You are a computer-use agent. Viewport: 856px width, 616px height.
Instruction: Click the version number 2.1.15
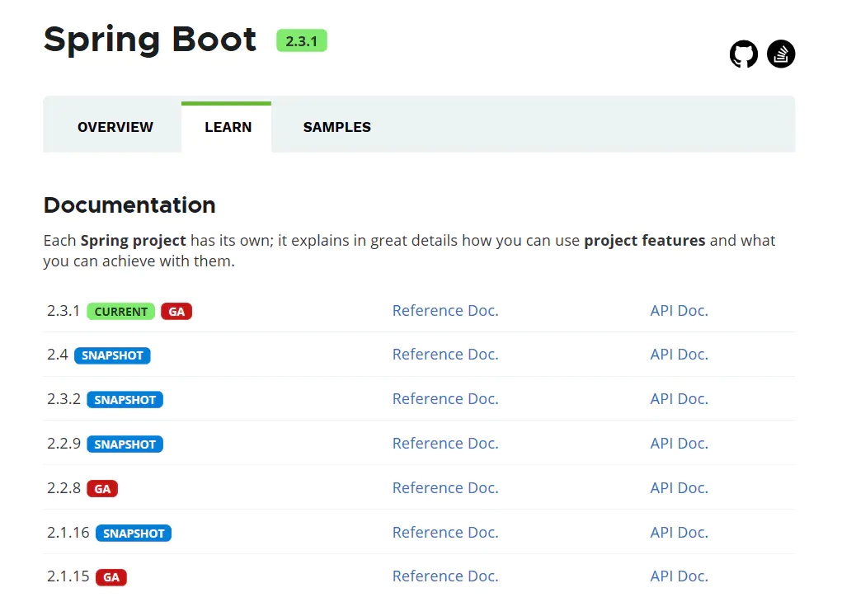(68, 576)
